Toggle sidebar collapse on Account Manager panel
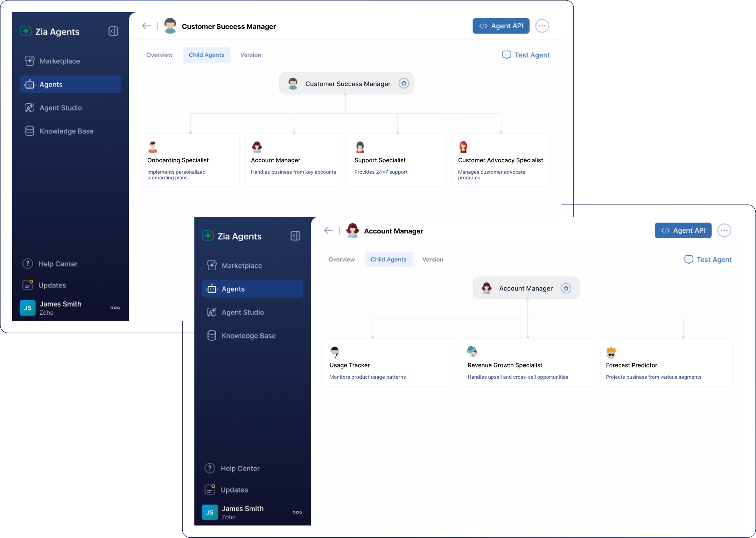 click(296, 236)
